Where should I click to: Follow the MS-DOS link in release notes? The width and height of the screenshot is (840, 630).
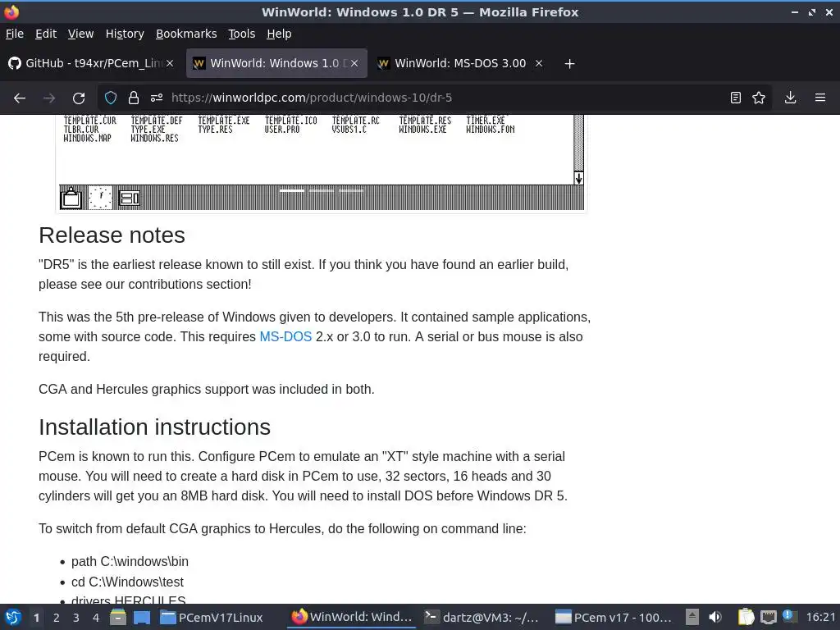pos(285,337)
